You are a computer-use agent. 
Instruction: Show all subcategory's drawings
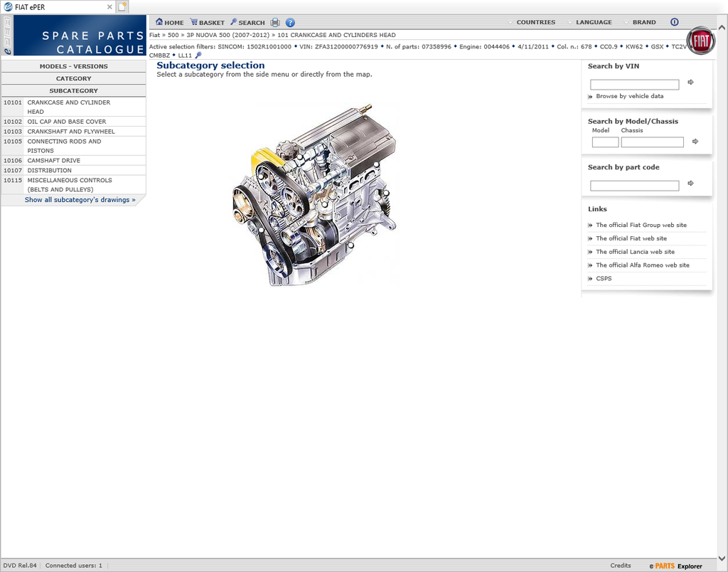[x=80, y=200]
